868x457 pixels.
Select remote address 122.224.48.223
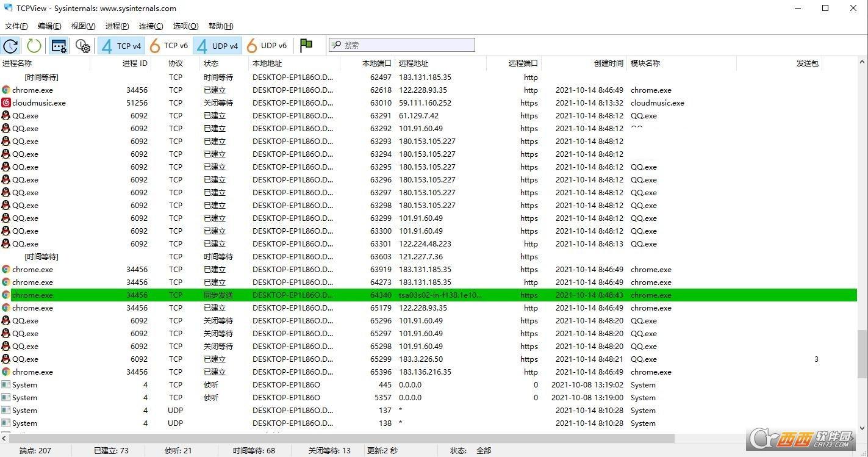click(x=425, y=244)
